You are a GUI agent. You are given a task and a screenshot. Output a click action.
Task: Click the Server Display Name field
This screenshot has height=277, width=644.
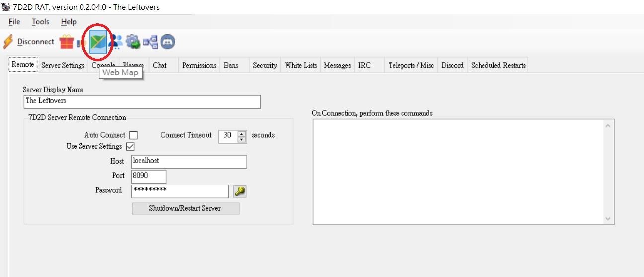pos(142,101)
